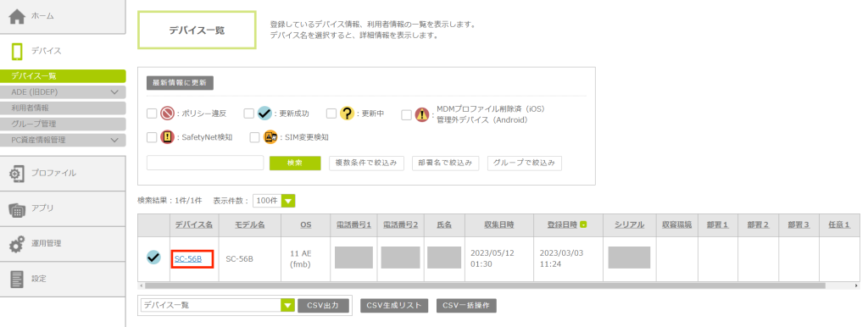This screenshot has height=327, width=868.
Task: Click the search text input field
Action: [205, 163]
